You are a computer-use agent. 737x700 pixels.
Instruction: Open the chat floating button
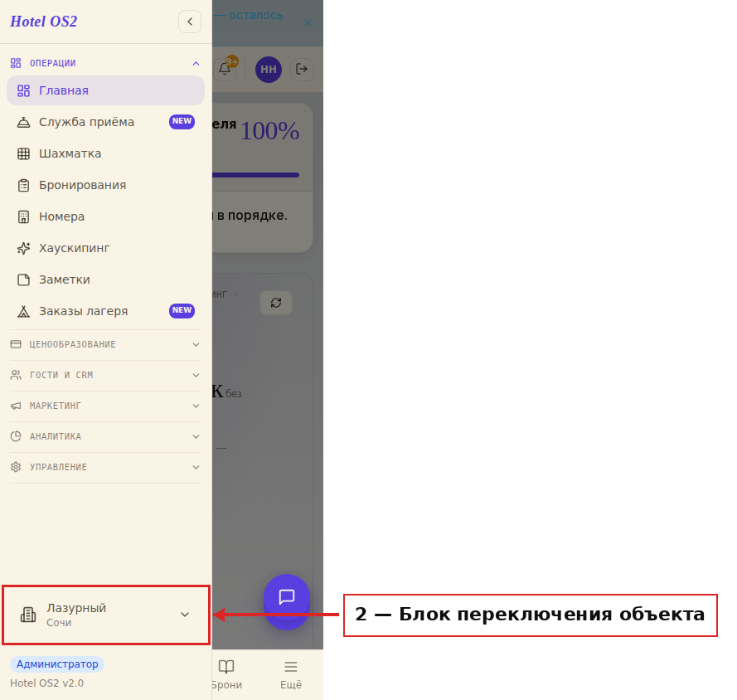coord(287,597)
